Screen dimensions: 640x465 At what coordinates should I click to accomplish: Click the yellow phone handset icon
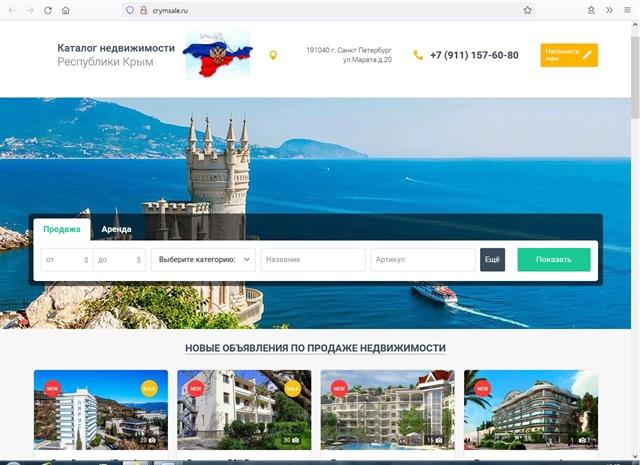point(418,55)
